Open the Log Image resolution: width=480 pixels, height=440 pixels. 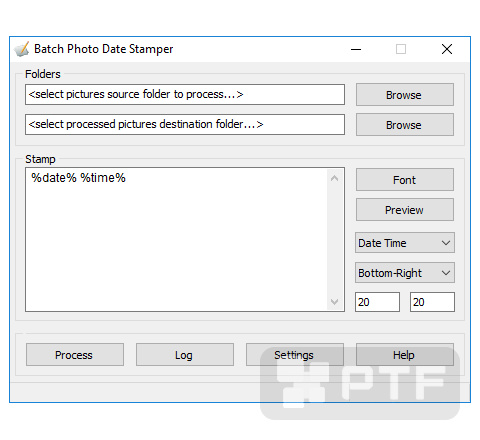pyautogui.click(x=185, y=355)
